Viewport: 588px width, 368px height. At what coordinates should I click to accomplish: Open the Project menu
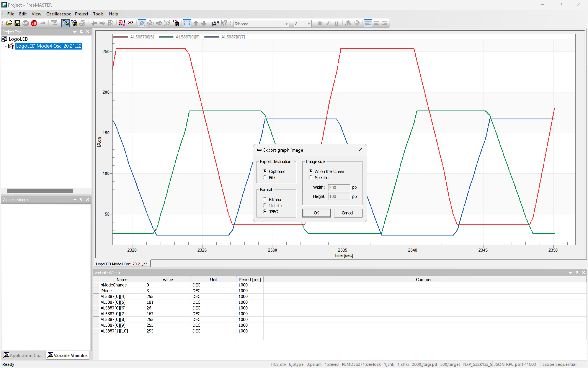[82, 14]
